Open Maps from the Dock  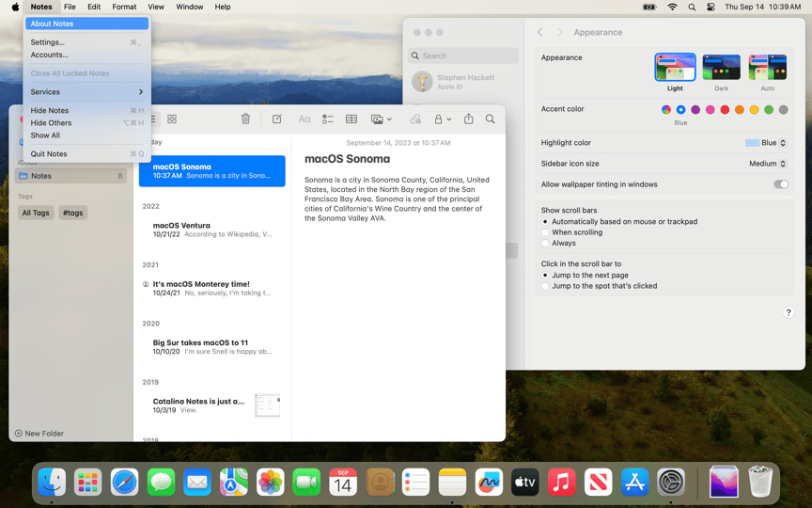[x=234, y=482]
